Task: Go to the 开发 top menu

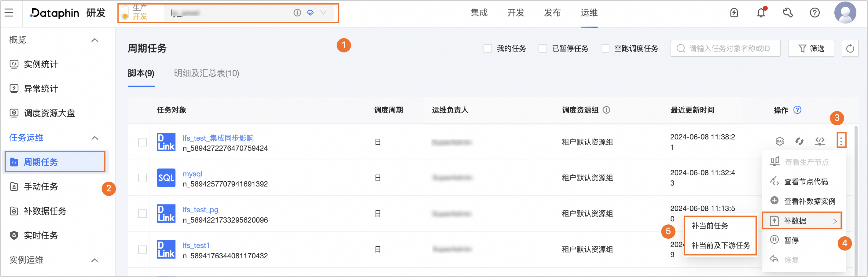Action: point(516,13)
